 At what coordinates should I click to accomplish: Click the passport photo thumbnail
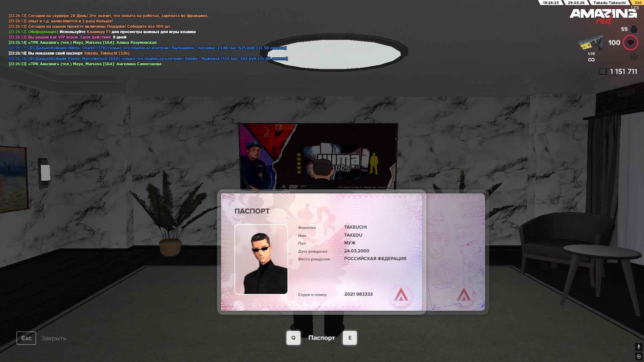coord(261,259)
